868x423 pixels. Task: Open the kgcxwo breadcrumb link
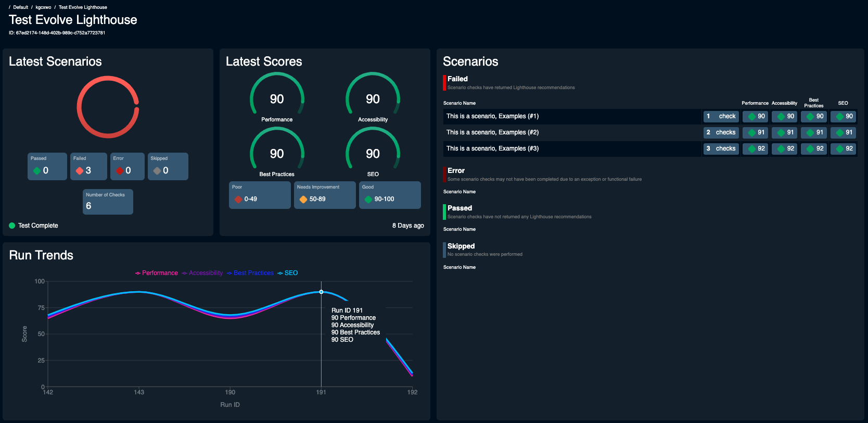pos(43,7)
